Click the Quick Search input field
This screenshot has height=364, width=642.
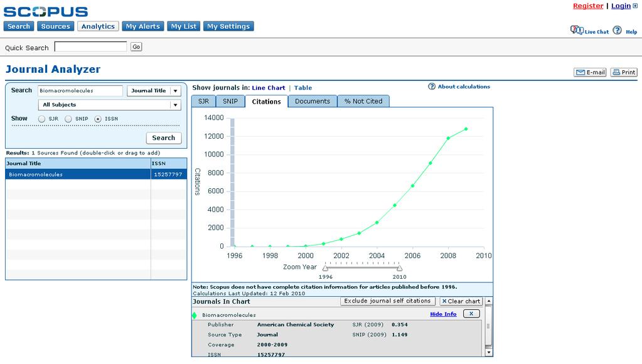click(90, 46)
